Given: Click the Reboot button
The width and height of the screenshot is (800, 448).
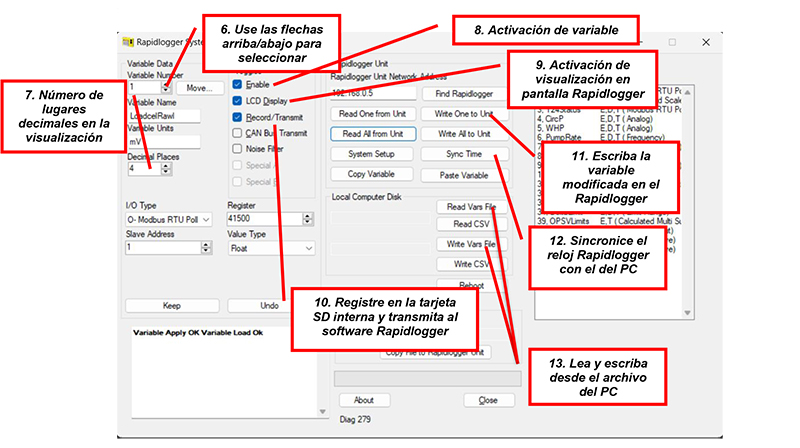Looking at the screenshot, I should [471, 285].
